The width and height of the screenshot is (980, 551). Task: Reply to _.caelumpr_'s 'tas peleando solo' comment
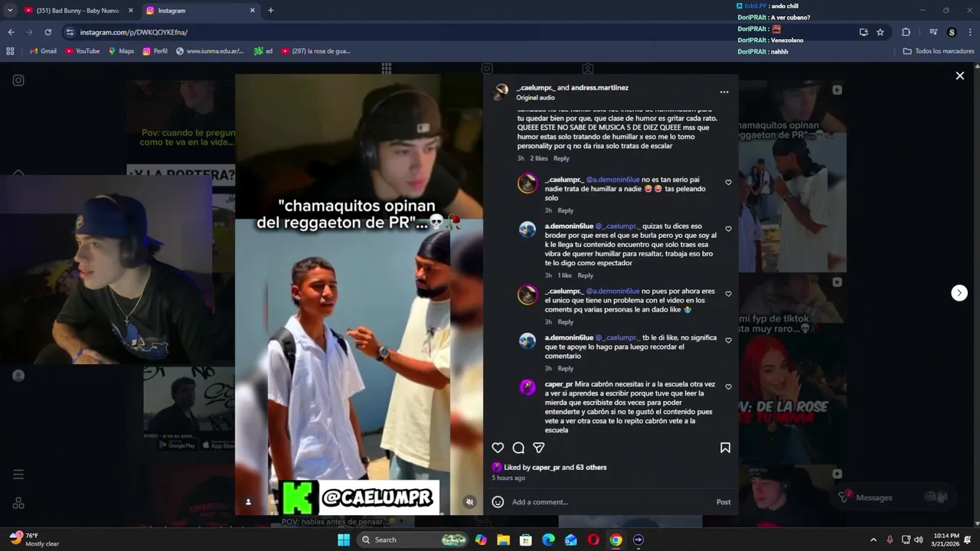point(565,210)
